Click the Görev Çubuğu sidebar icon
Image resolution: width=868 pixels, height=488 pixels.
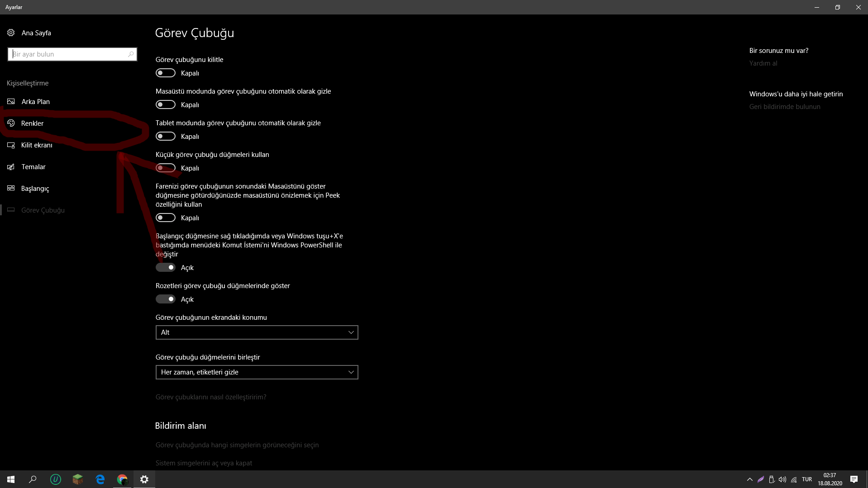point(11,210)
